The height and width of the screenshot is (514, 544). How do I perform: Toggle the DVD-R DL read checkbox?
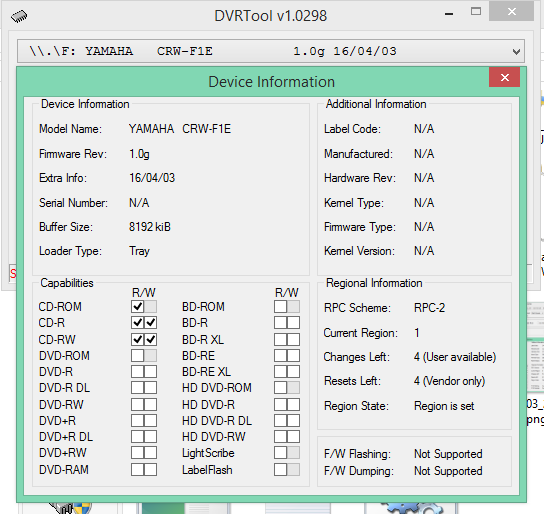(138, 387)
